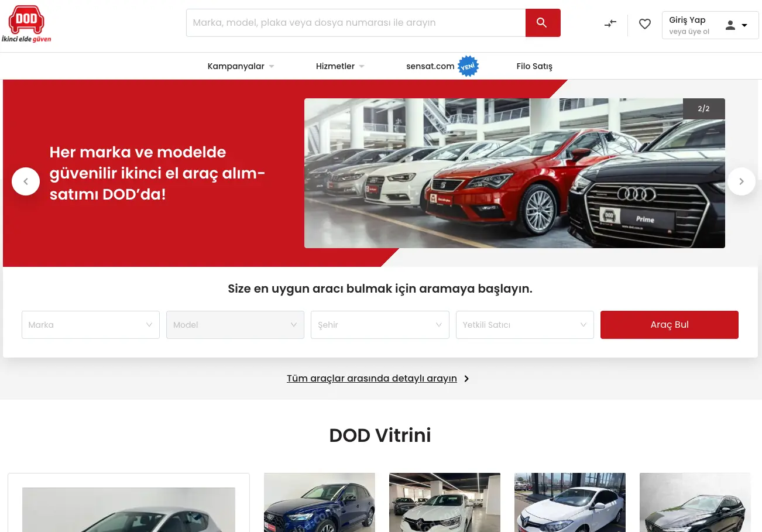
Task: Open the Hizmetler menu
Action: coord(340,66)
